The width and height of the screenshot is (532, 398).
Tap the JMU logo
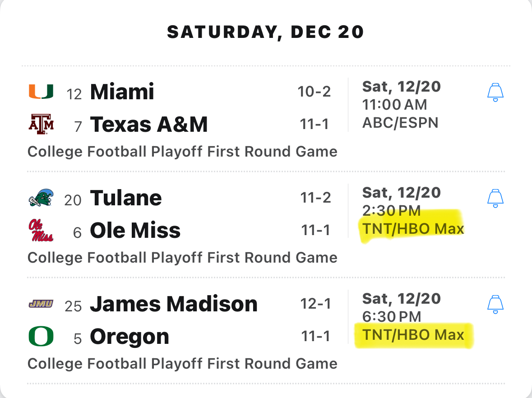tap(41, 304)
